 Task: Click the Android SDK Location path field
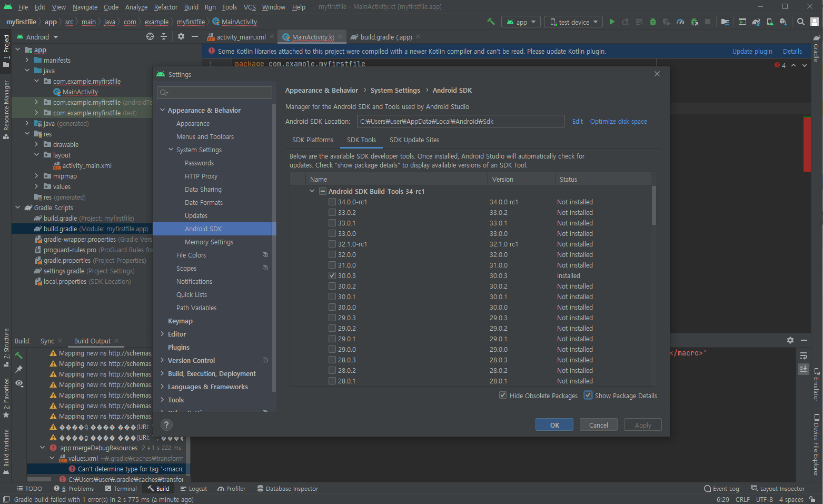tap(461, 121)
